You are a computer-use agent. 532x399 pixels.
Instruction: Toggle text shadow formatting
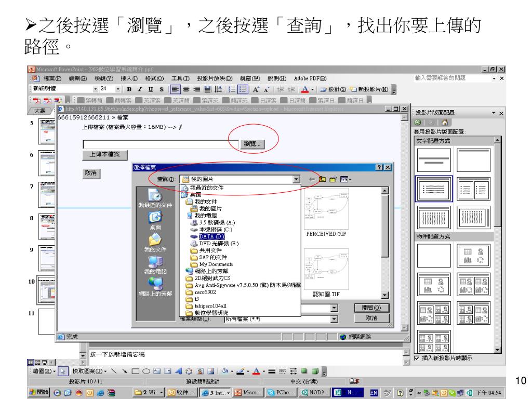point(162,89)
